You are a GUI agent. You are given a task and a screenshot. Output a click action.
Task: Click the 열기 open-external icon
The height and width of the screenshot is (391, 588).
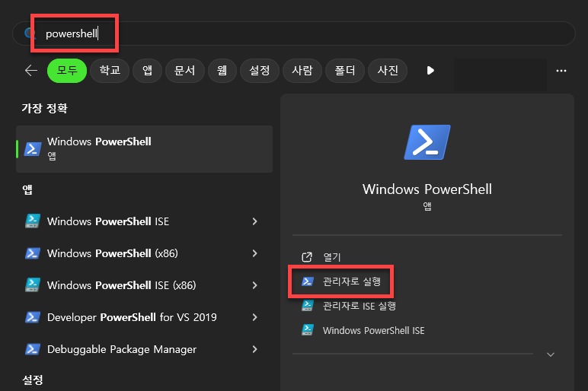[307, 257]
